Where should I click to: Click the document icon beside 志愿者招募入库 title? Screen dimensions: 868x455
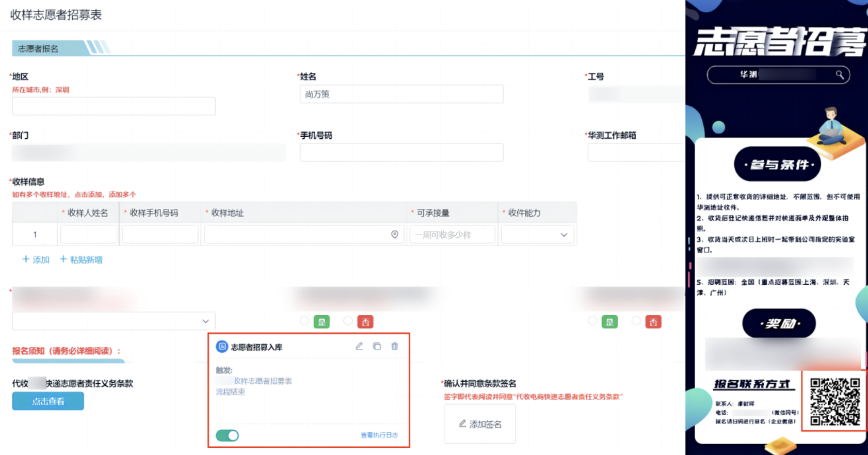[222, 347]
